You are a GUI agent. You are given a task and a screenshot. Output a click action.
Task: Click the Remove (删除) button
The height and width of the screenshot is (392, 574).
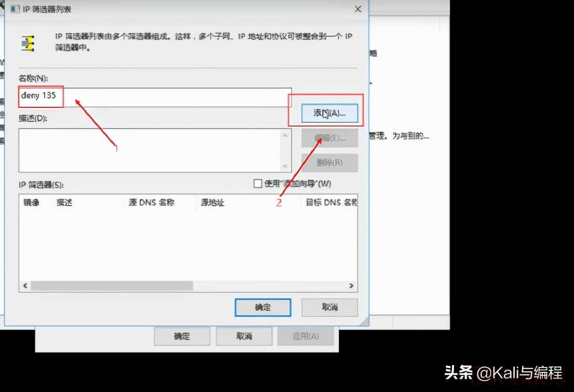tap(330, 162)
